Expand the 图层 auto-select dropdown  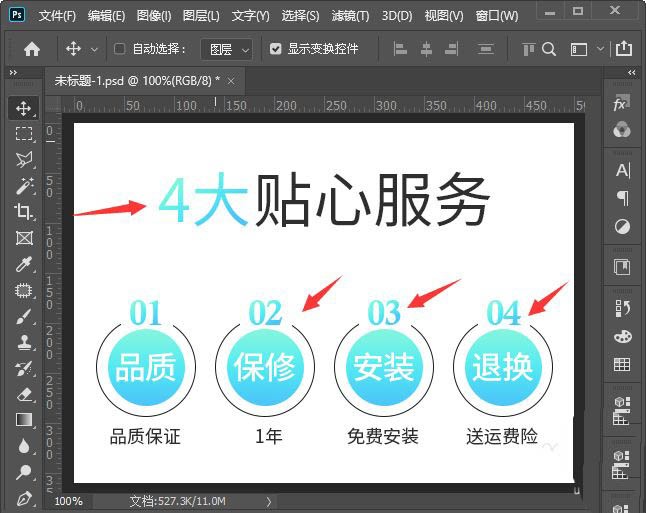(x=226, y=49)
